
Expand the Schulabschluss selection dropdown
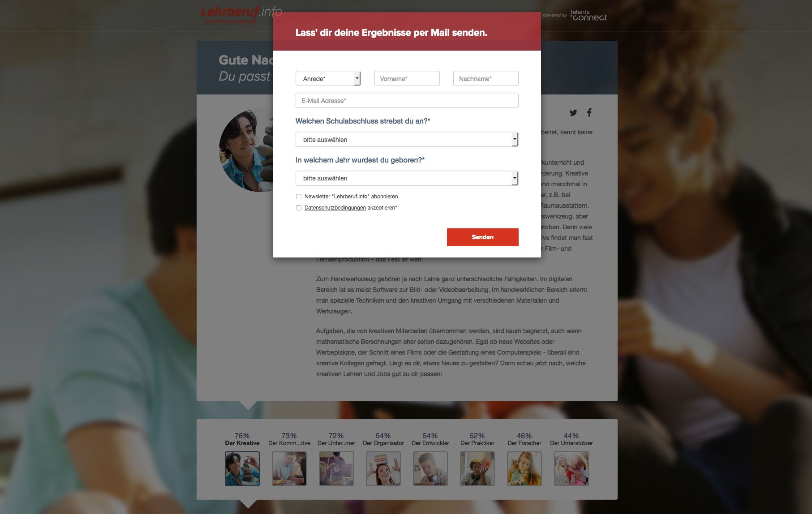407,139
